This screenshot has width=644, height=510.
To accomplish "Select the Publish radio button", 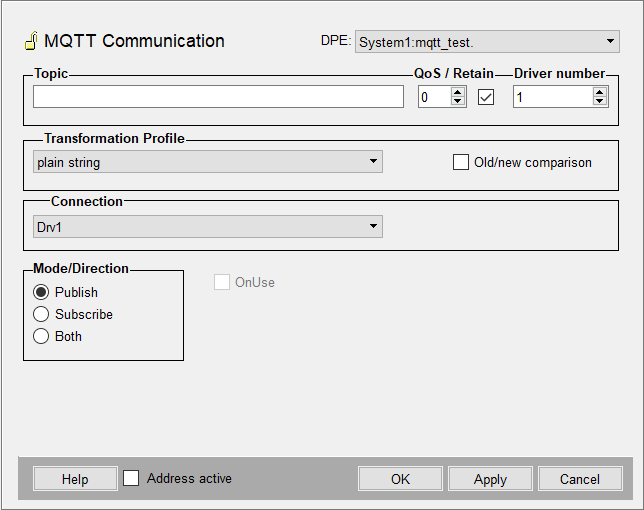I will (x=41, y=292).
